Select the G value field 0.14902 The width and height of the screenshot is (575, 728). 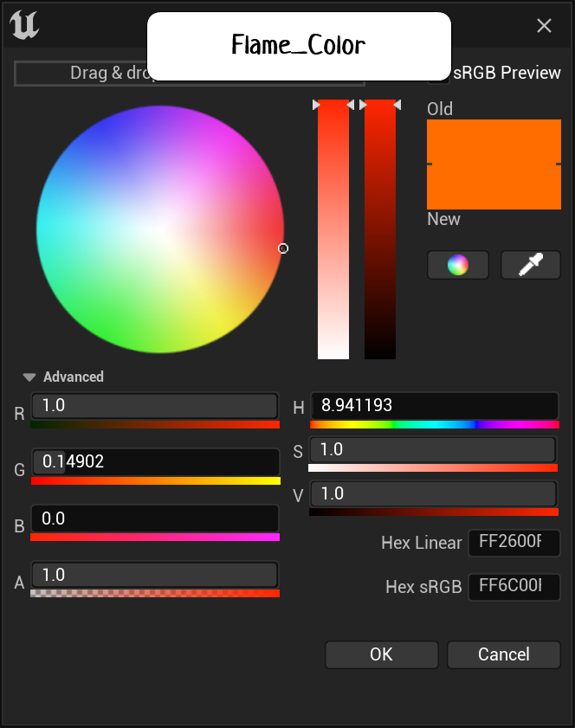click(x=156, y=462)
